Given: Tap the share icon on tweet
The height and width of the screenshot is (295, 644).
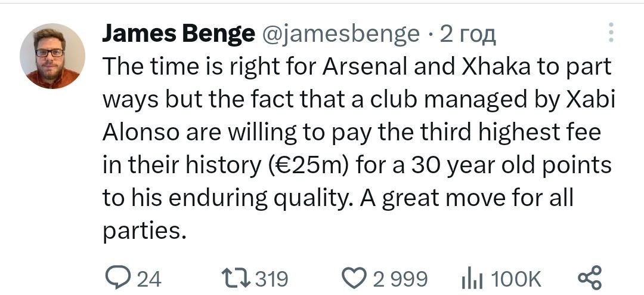Looking at the screenshot, I should point(590,278).
